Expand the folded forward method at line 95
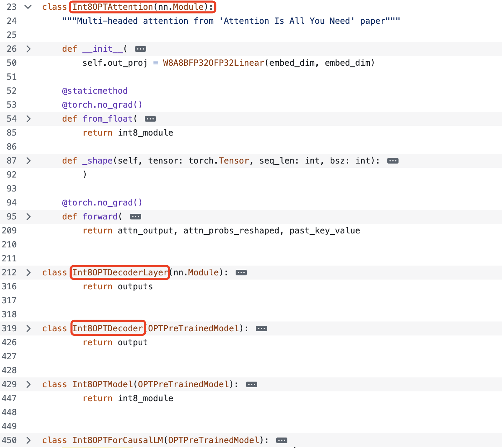Image resolution: width=502 pixels, height=448 pixels. pyautogui.click(x=28, y=217)
